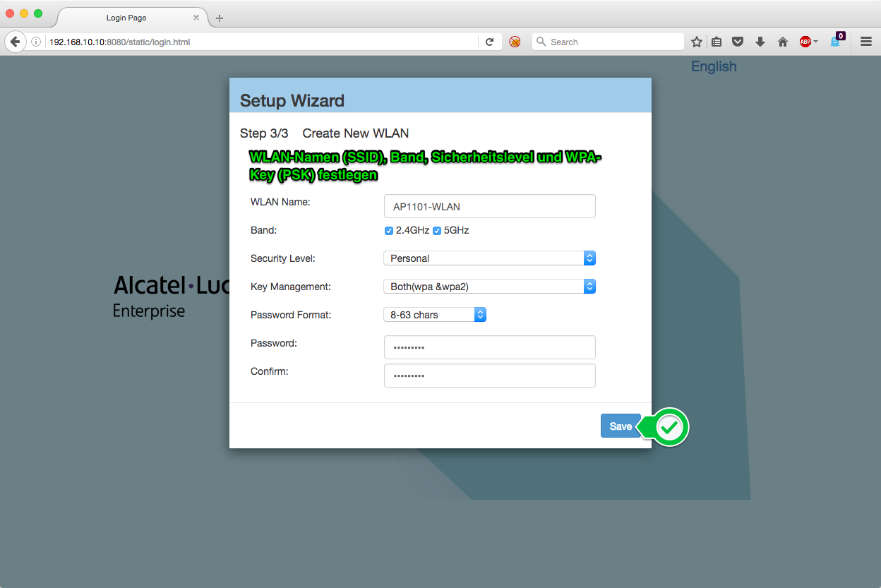The height and width of the screenshot is (588, 881).
Task: Expand the Security Level dropdown
Action: tap(489, 258)
